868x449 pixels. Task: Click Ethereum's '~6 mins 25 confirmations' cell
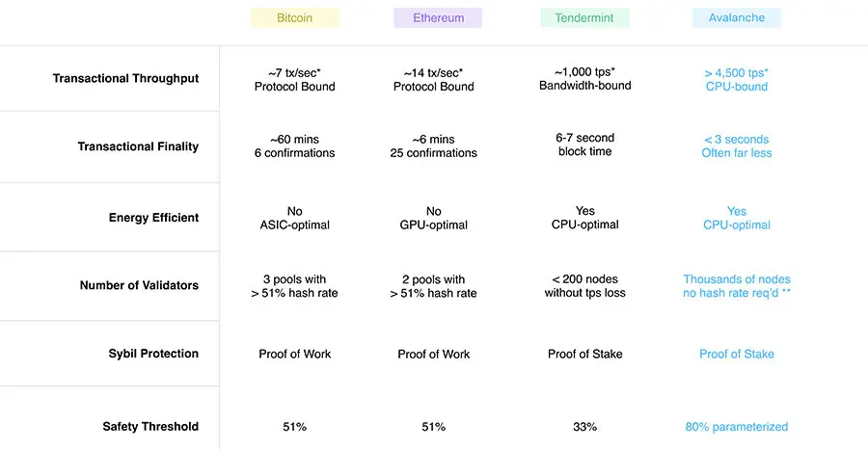coord(433,146)
